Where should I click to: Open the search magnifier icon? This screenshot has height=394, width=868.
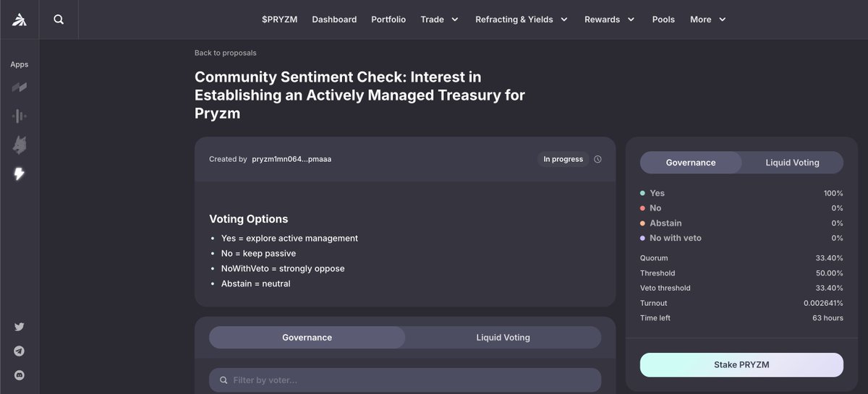(x=59, y=20)
